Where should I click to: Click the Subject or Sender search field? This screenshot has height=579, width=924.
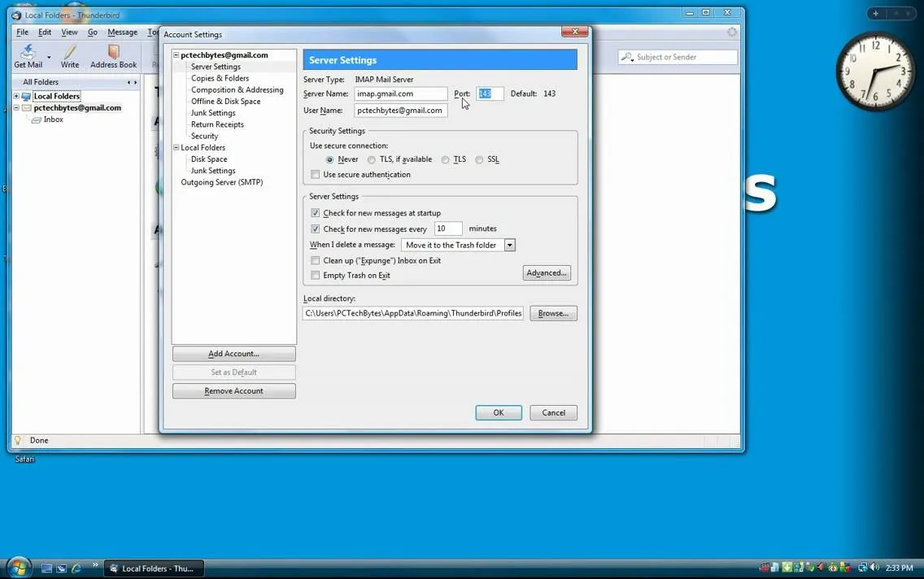tap(678, 57)
